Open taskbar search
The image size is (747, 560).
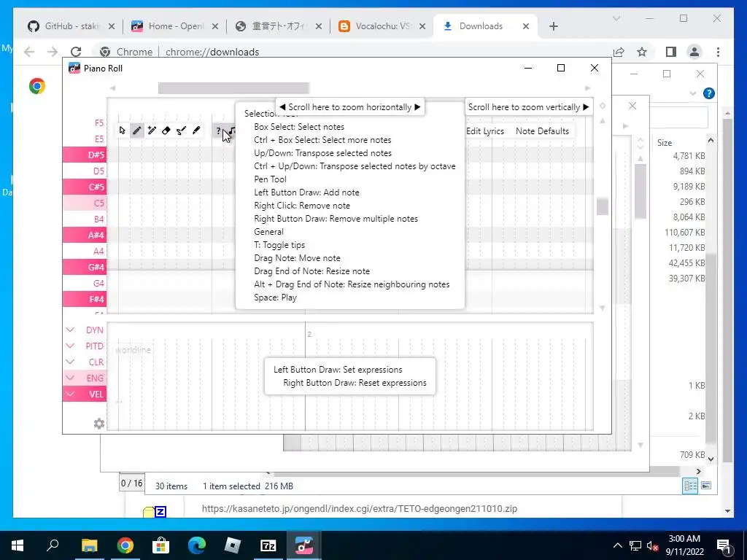click(x=53, y=545)
